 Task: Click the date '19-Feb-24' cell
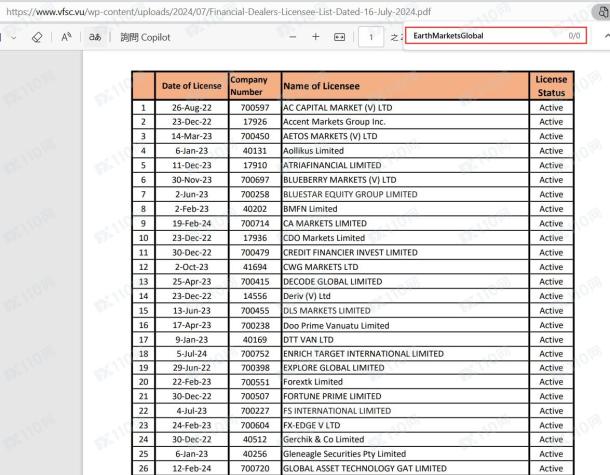(x=192, y=224)
